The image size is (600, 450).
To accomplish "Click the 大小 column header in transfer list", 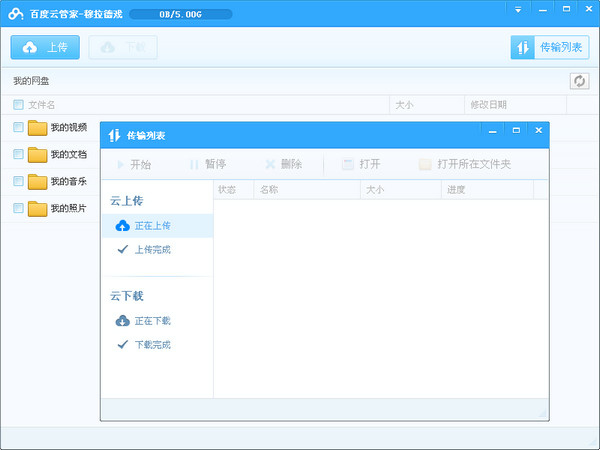I will (401, 190).
